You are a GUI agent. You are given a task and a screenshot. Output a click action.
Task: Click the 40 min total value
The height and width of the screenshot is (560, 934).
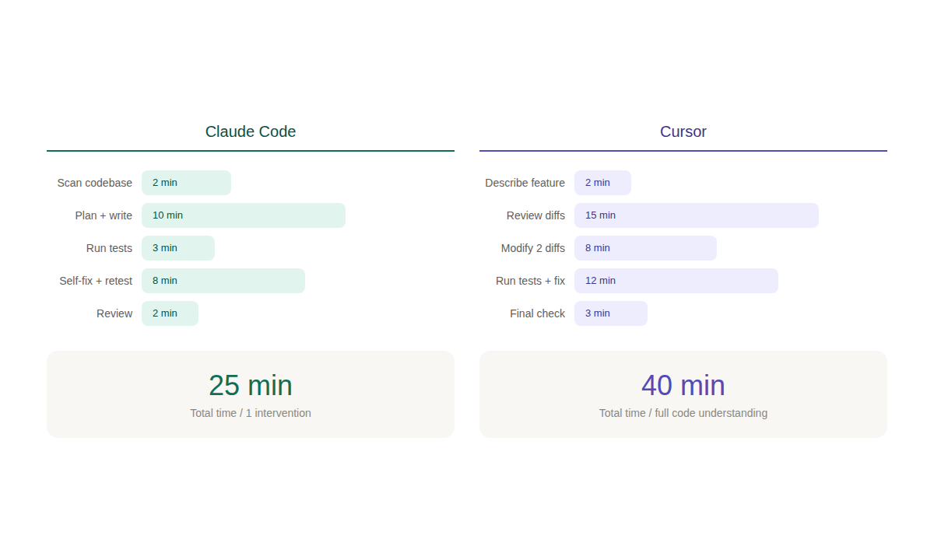point(683,386)
